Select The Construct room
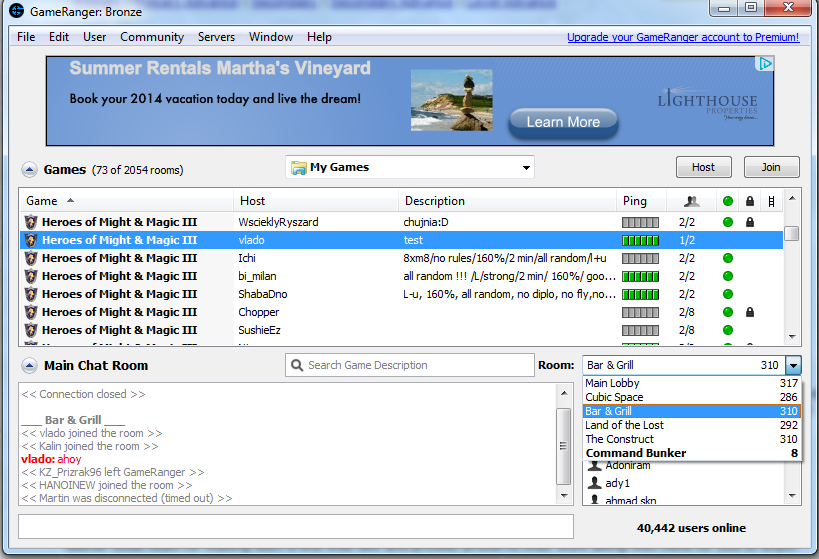This screenshot has height=559, width=819. coord(692,439)
